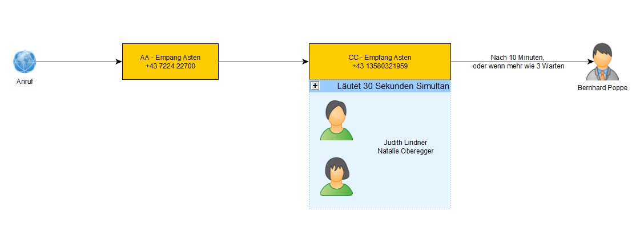Select the blue globe call icon
The width and height of the screenshot is (644, 239).
tap(25, 62)
